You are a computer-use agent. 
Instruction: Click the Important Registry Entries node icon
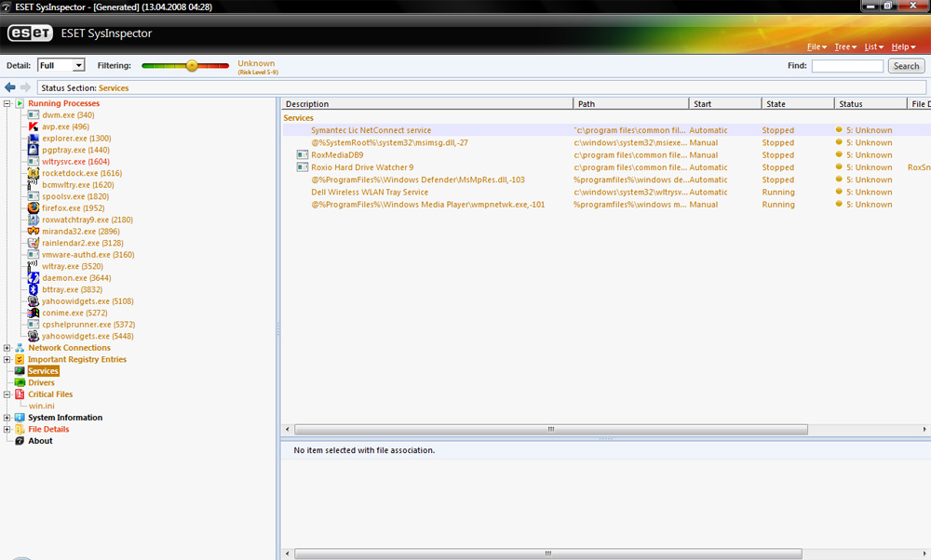(20, 359)
